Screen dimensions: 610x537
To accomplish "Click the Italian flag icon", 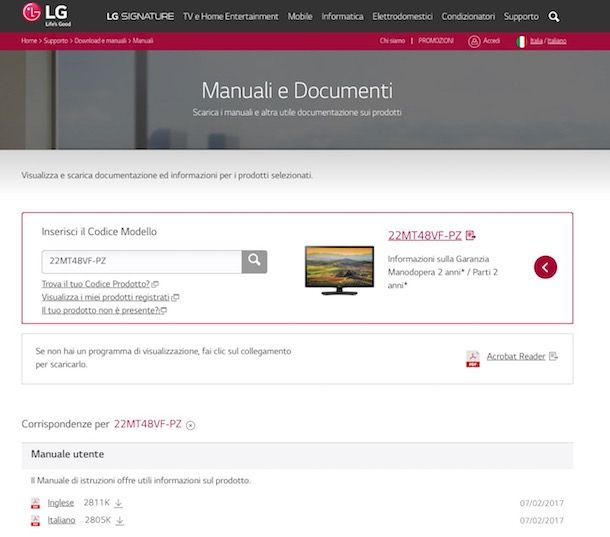I will pyautogui.click(x=521, y=41).
